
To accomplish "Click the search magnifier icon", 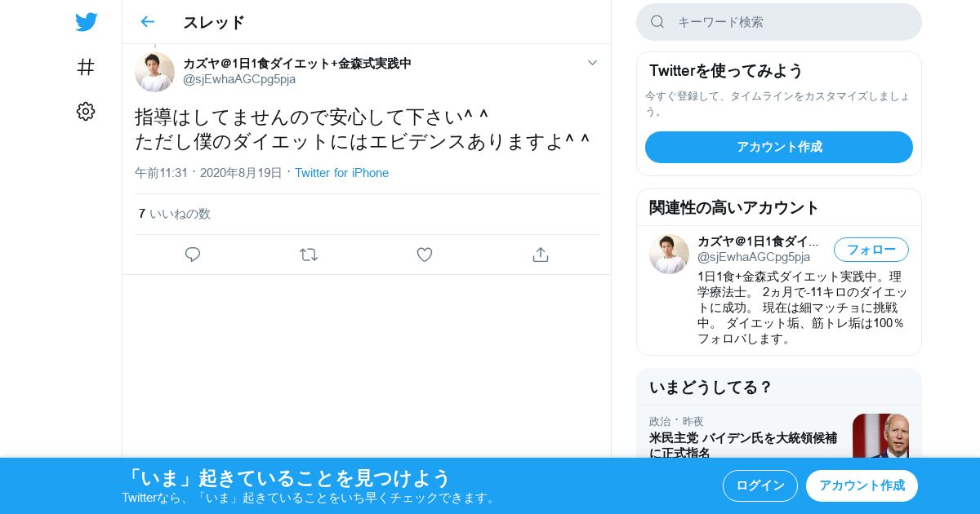I will pos(657,22).
